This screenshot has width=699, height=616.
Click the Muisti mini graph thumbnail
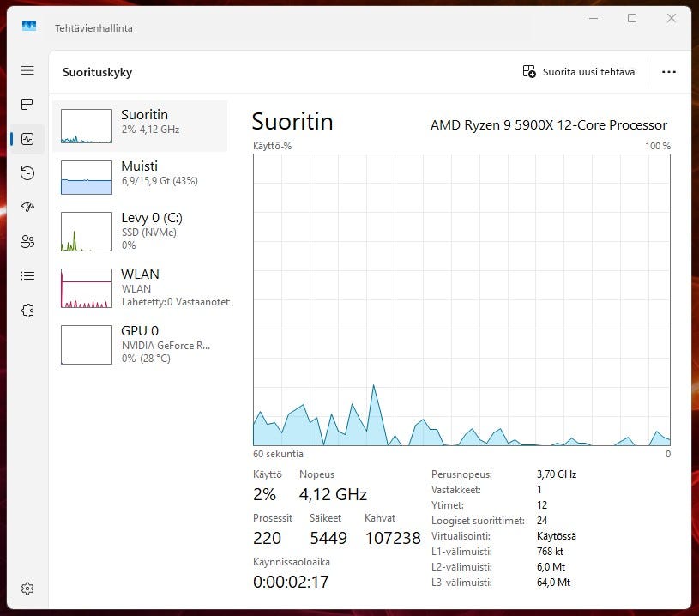click(87, 178)
